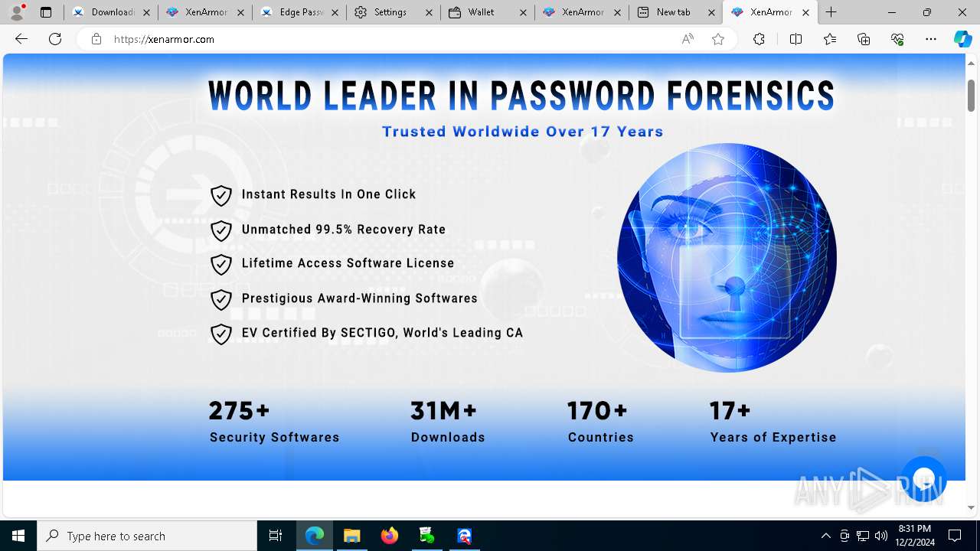Click 'Instant Results In One Click' text
Screen dimensions: 980x551
coord(329,194)
